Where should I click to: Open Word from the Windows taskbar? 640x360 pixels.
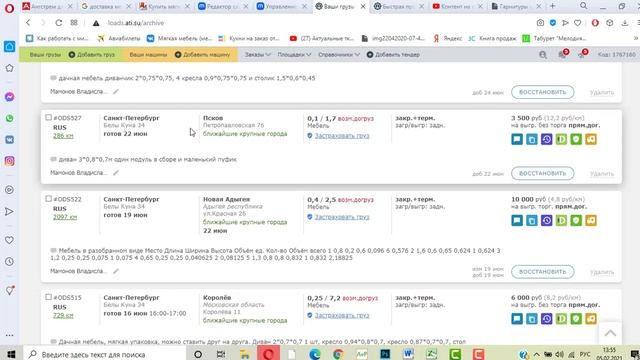point(408,354)
